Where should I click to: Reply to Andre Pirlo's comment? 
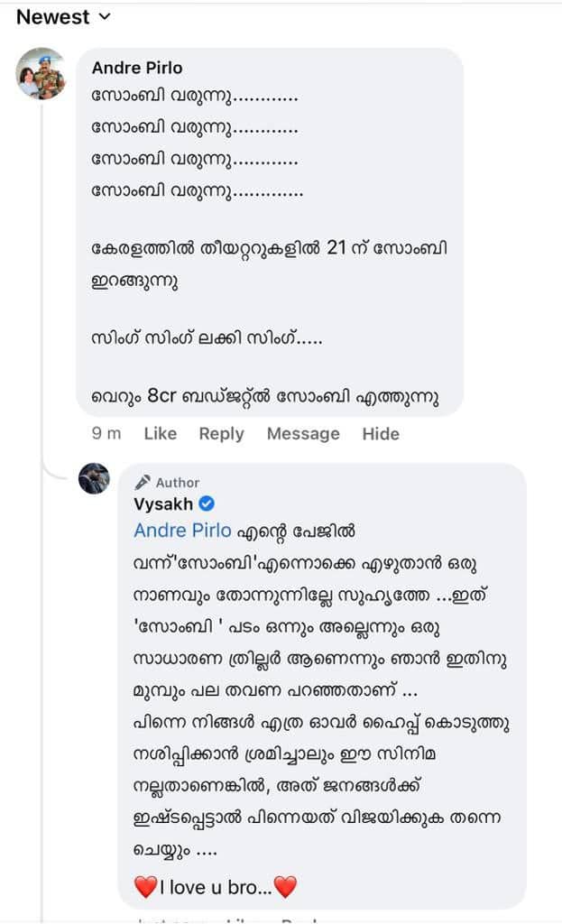click(221, 434)
